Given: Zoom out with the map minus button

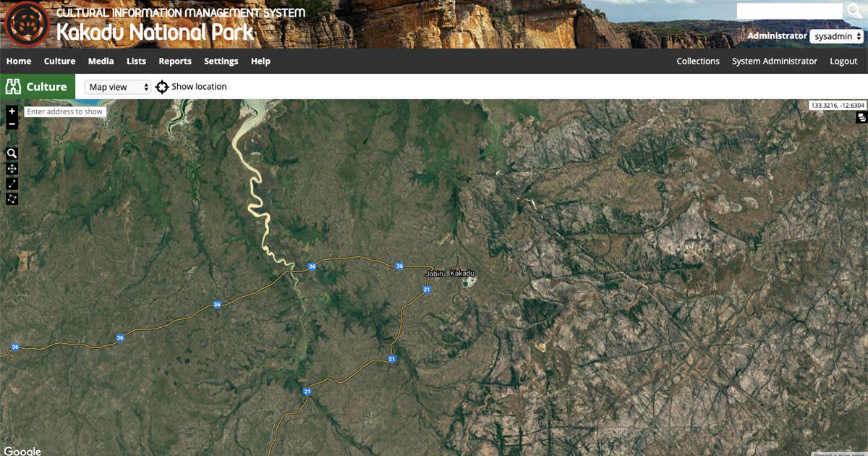Looking at the screenshot, I should coord(12,124).
